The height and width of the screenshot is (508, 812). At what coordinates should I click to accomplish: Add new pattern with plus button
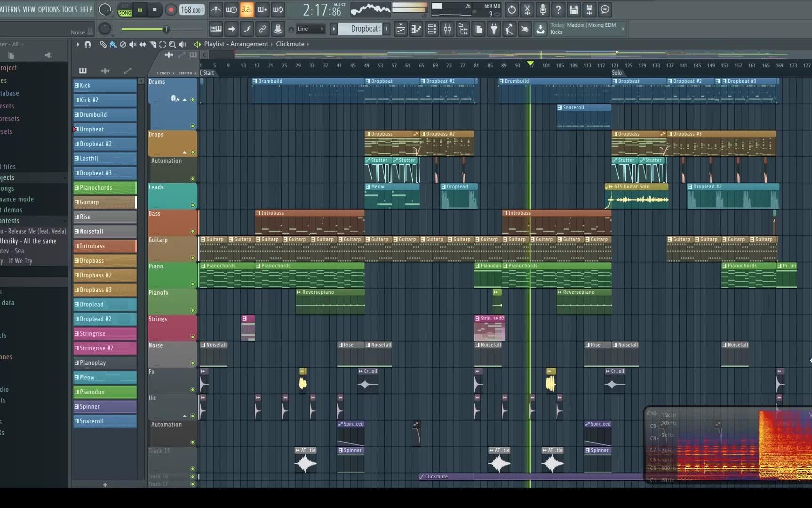pos(386,29)
